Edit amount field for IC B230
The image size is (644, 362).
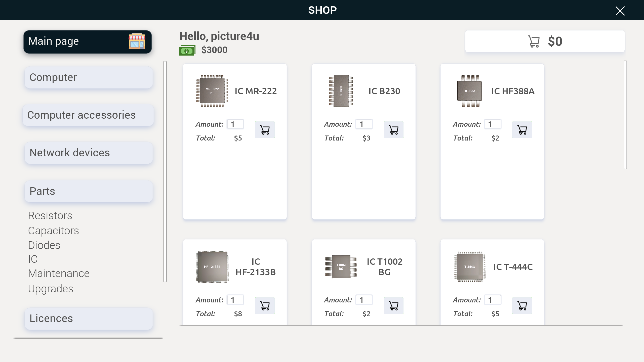point(364,124)
